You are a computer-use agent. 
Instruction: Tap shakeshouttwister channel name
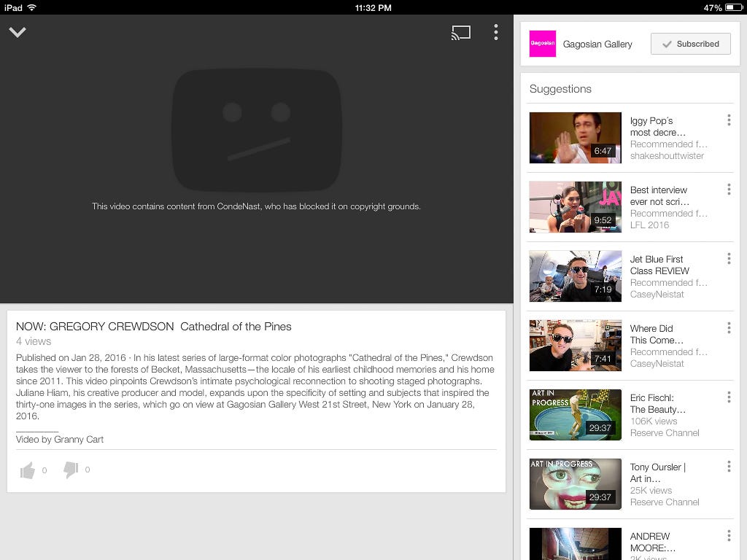point(667,156)
